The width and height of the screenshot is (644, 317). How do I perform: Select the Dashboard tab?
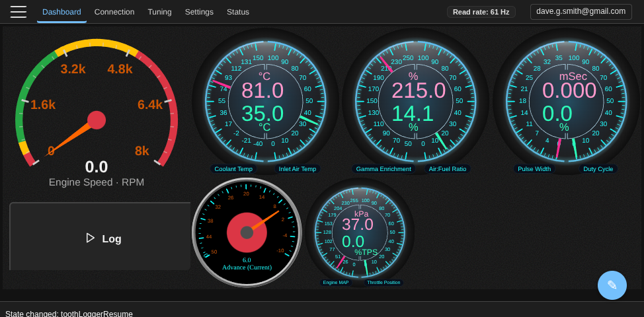[61, 12]
